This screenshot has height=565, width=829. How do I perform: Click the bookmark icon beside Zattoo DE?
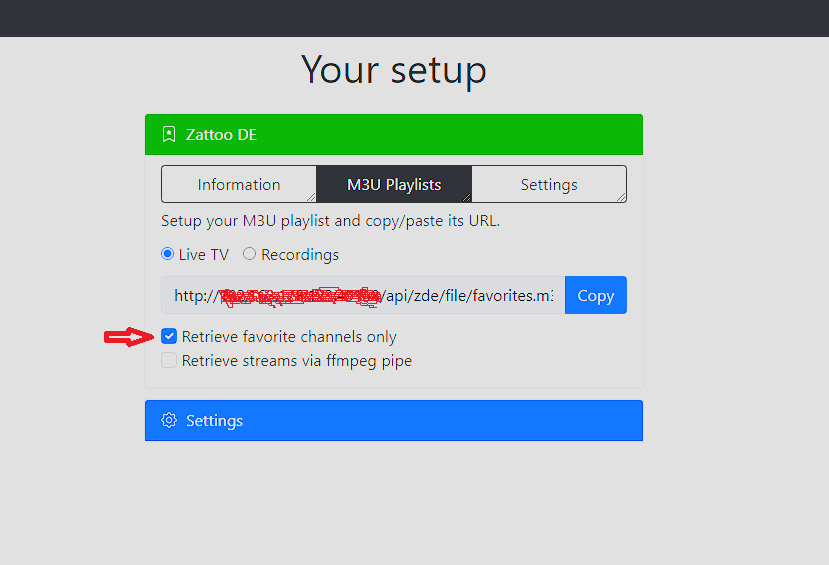[169, 134]
